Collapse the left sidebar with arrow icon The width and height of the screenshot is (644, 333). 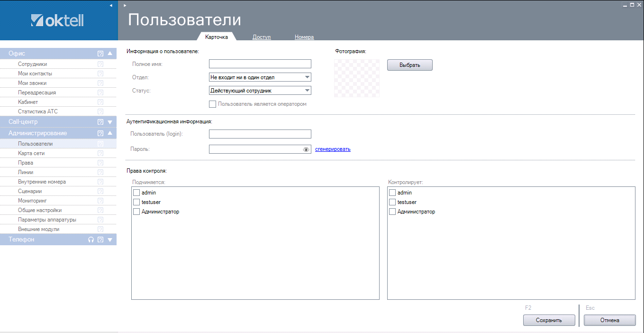[111, 5]
